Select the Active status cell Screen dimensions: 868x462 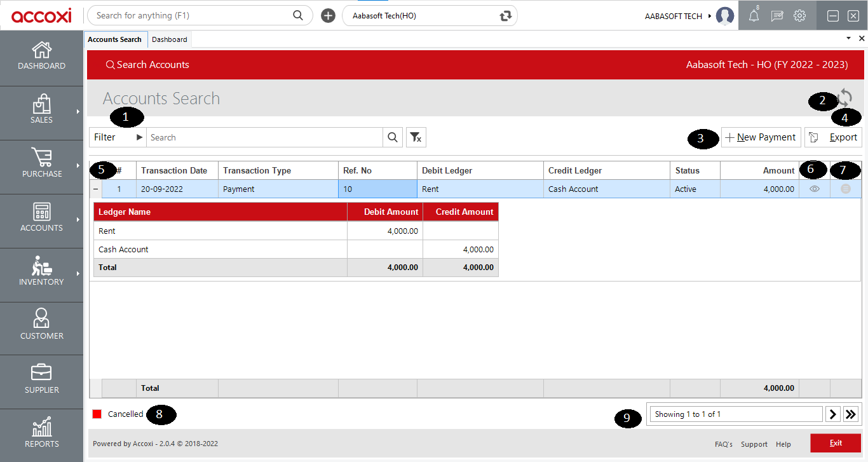click(695, 189)
